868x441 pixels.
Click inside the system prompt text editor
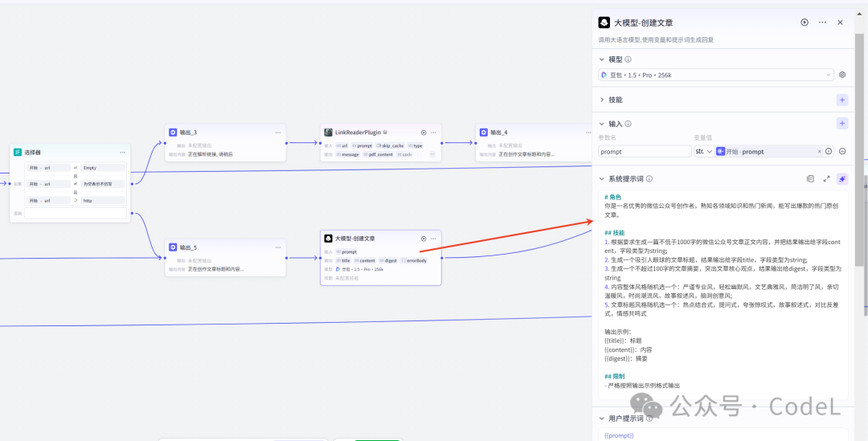723,294
